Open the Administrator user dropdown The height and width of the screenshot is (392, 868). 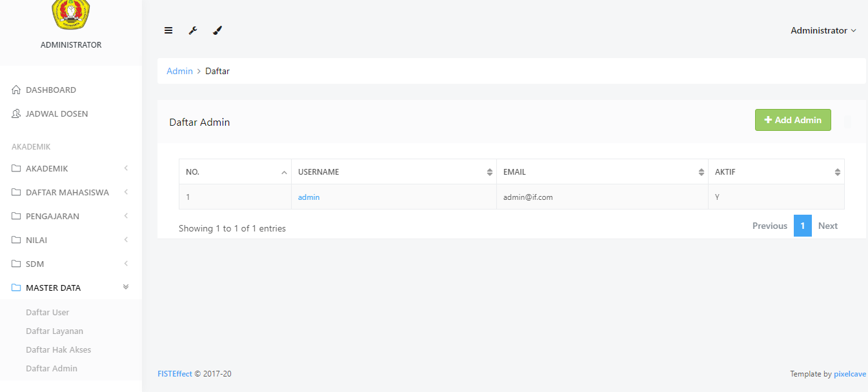pyautogui.click(x=823, y=30)
